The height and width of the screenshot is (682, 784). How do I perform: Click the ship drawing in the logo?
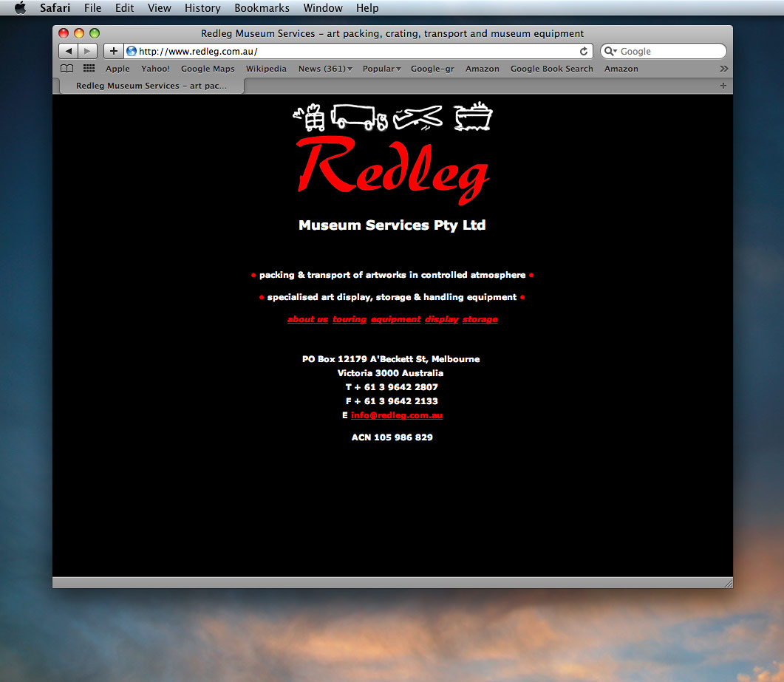[474, 117]
